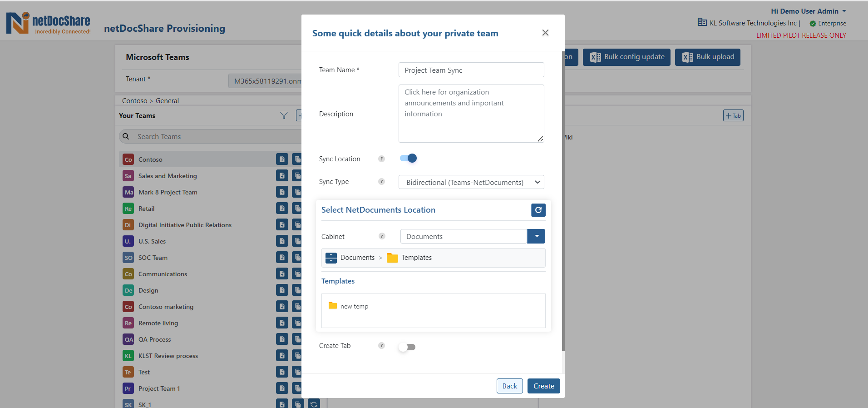Click the Cabinet Documents text field

464,236
